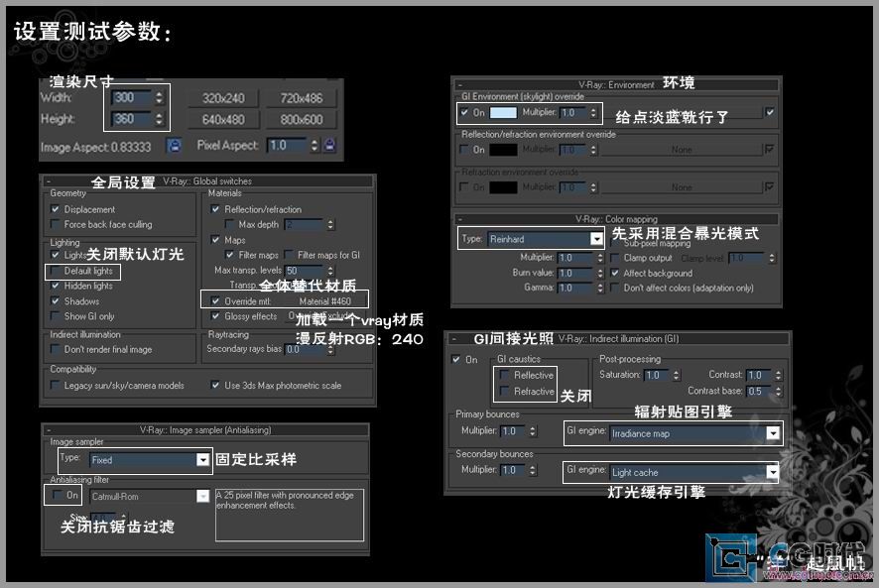Toggle the Default lights checkbox
The width and height of the screenshot is (879, 588).
(55, 271)
